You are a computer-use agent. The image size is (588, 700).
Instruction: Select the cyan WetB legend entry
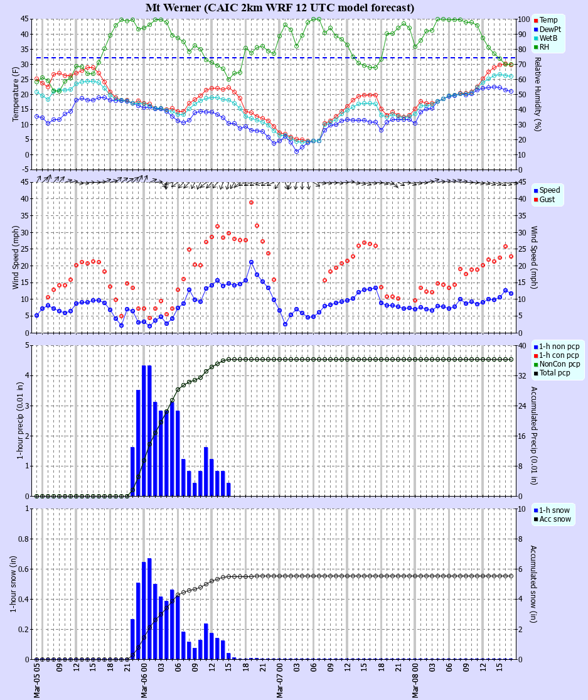pyautogui.click(x=544, y=38)
